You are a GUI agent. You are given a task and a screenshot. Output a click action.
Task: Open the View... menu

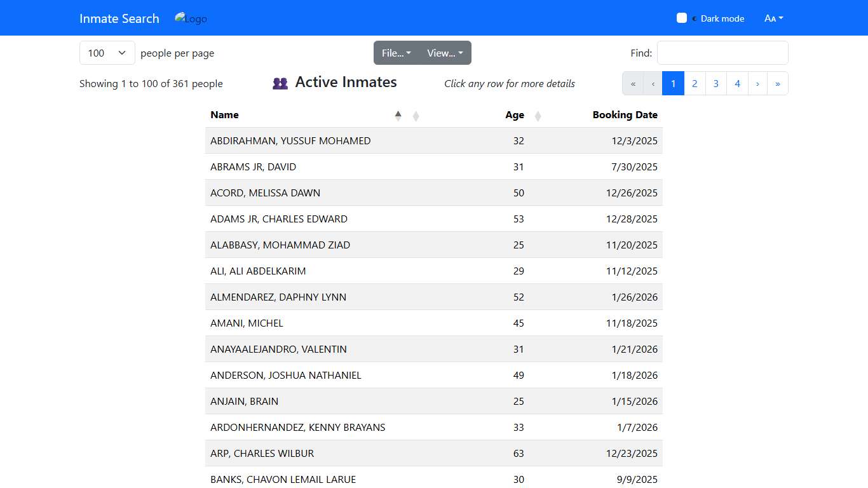coord(445,53)
